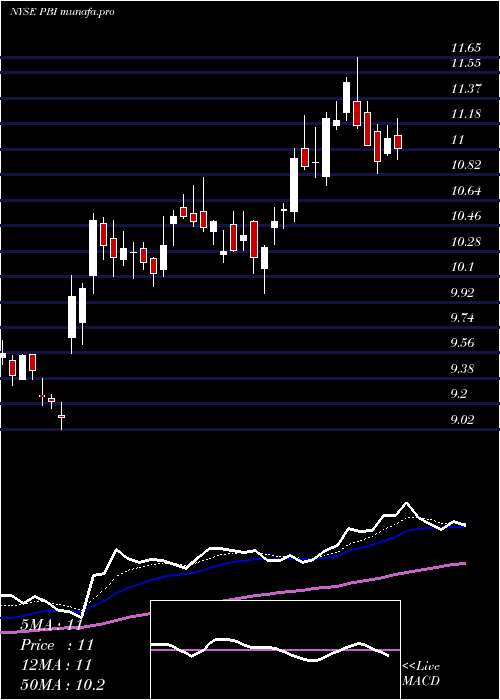
Task: Click the 12MA : 11 legend text
Action: (56, 665)
